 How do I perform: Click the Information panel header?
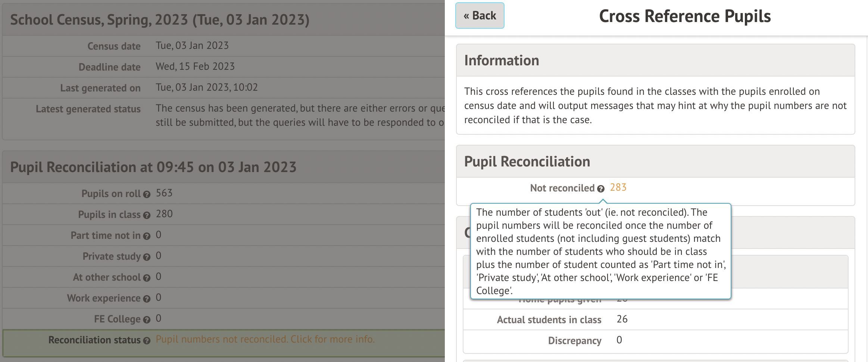(502, 60)
